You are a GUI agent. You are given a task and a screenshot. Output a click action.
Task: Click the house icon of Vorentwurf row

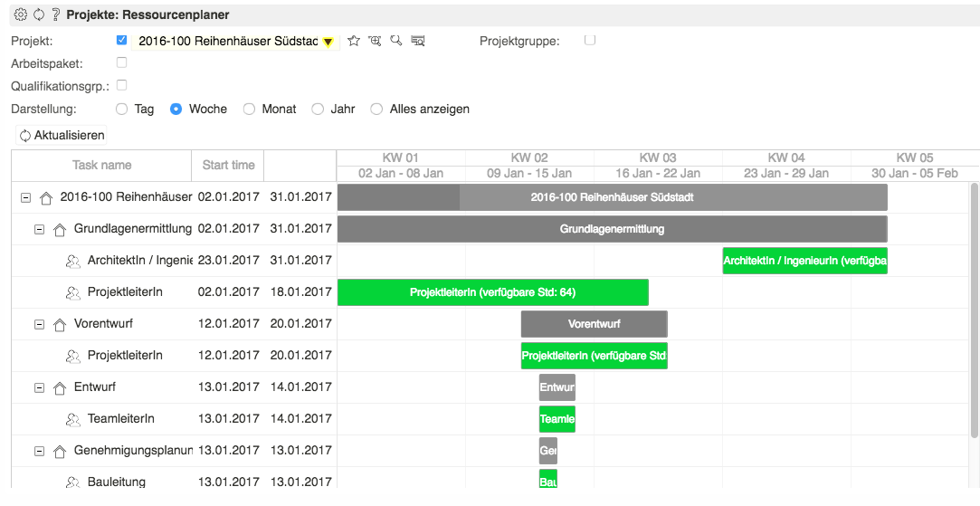point(60,324)
